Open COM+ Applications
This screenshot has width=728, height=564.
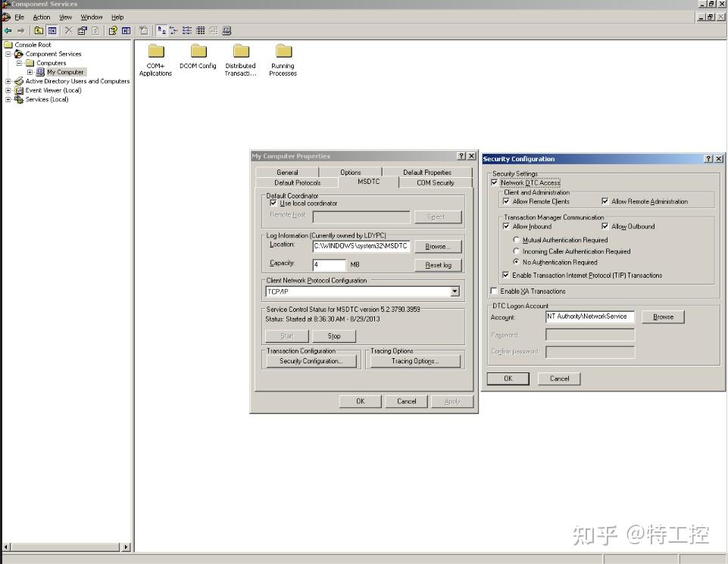point(155,55)
